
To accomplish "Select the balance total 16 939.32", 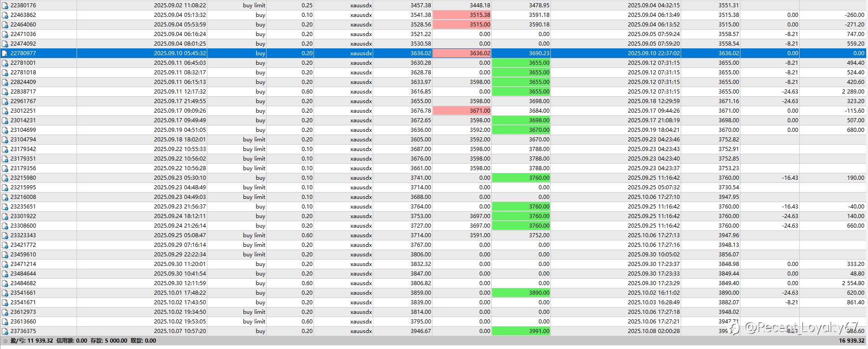I will pyautogui.click(x=852, y=341).
